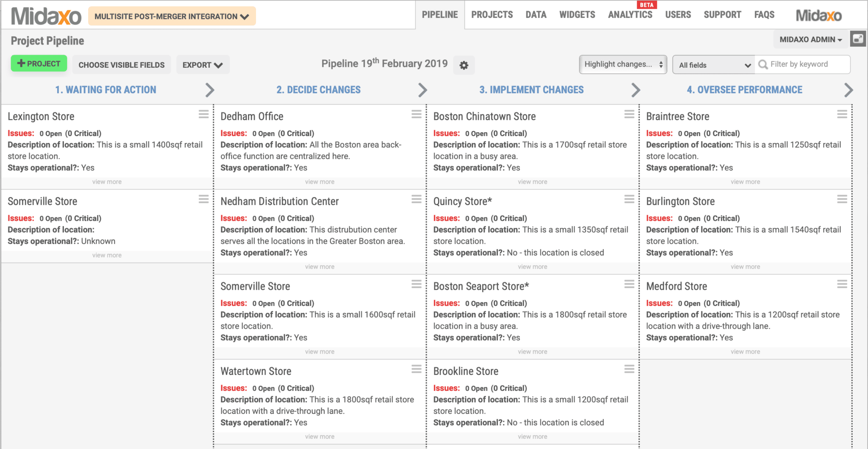Open the Widgets tab
The width and height of the screenshot is (868, 449).
point(577,15)
